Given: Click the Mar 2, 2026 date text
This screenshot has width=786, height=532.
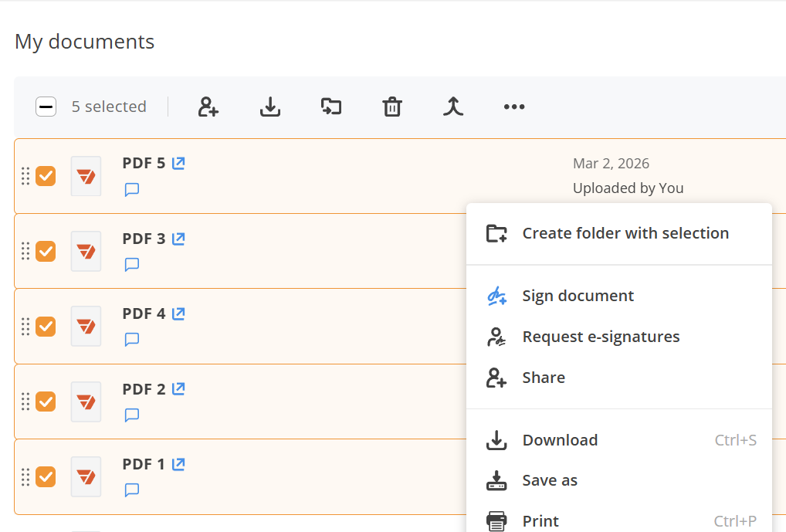Looking at the screenshot, I should [611, 164].
